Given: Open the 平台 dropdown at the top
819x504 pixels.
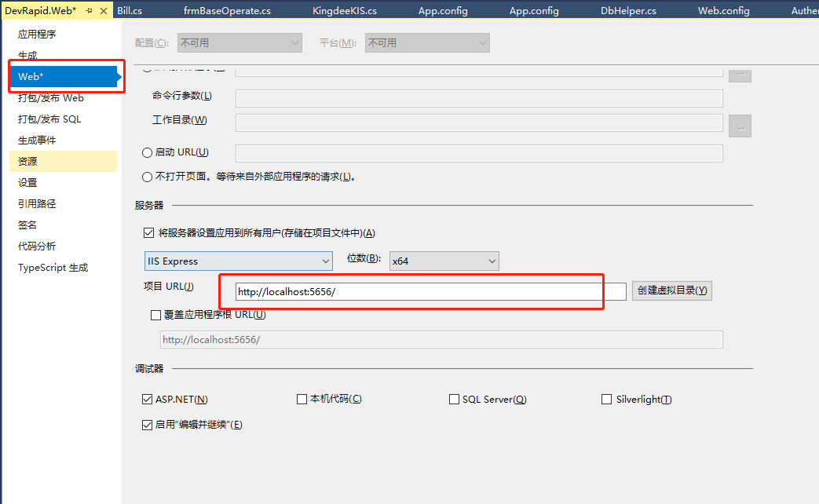Looking at the screenshot, I should click(426, 42).
